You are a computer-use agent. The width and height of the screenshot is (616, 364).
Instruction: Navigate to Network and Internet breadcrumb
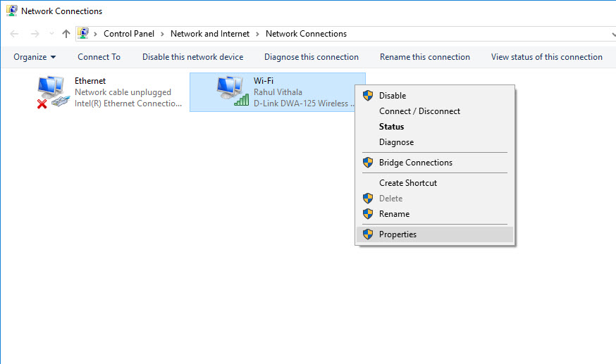pos(210,34)
